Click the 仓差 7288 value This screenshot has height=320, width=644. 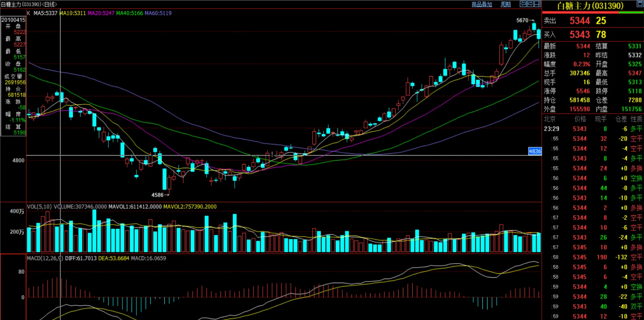tap(635, 100)
